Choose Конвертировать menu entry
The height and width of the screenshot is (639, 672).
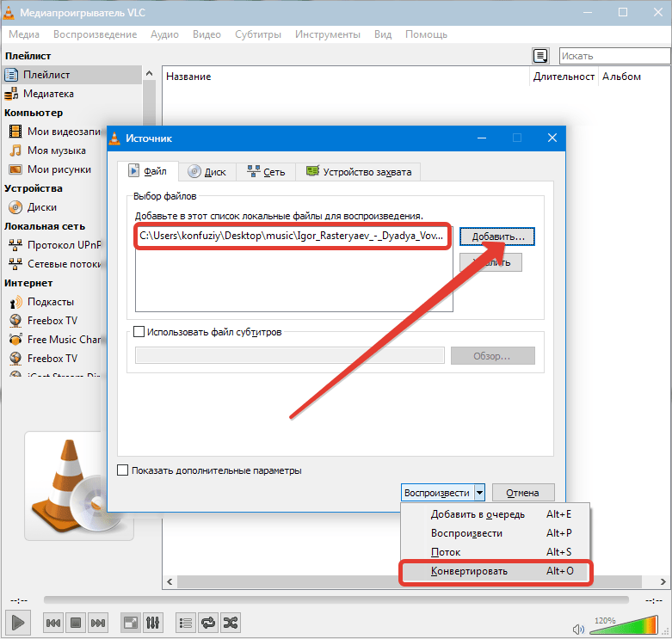tap(496, 571)
